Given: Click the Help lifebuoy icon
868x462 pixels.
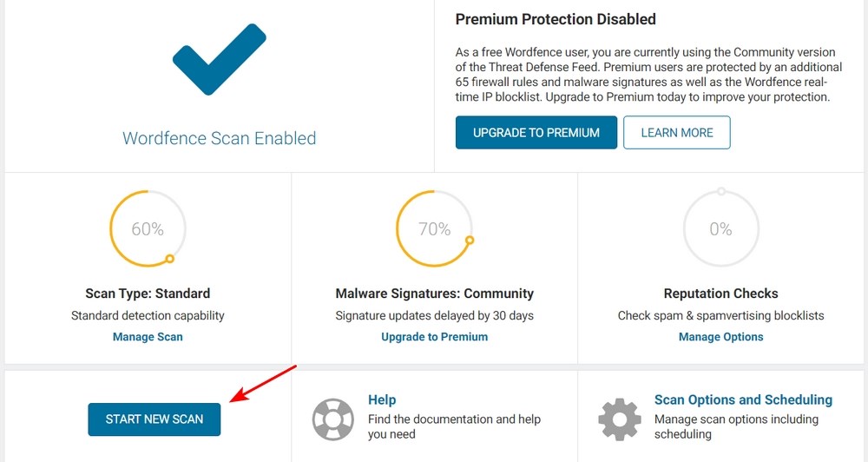Looking at the screenshot, I should [x=332, y=419].
